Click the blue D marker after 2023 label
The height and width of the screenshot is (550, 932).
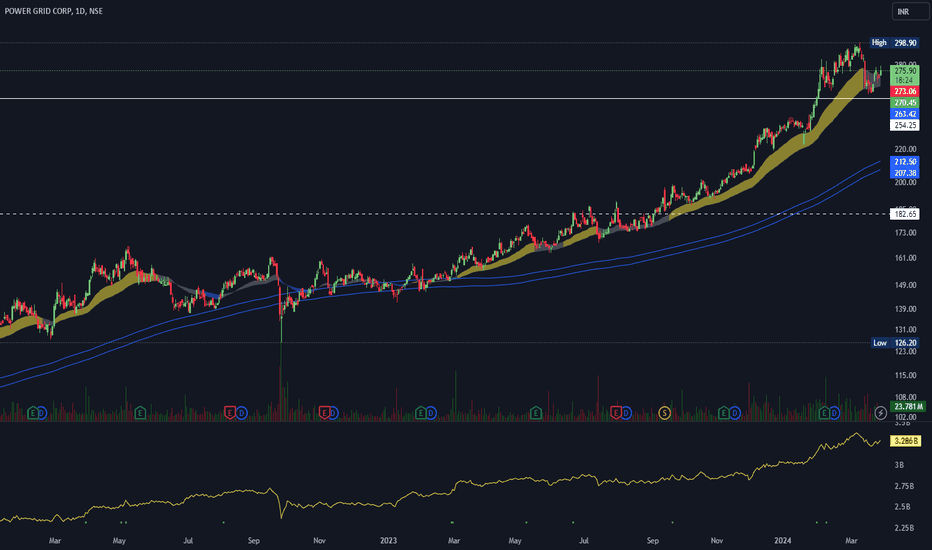pos(431,413)
